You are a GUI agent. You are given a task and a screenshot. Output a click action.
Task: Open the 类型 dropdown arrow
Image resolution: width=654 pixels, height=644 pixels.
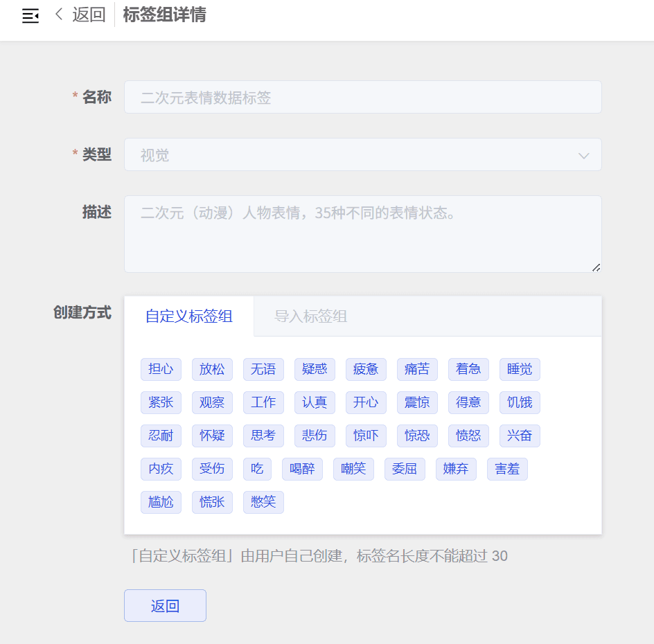point(583,155)
